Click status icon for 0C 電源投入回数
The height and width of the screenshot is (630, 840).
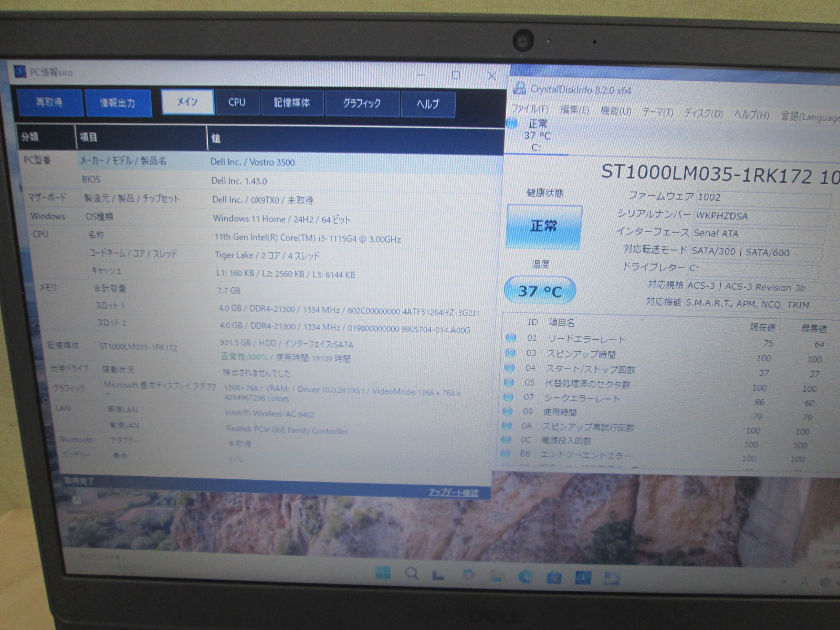tap(507, 439)
